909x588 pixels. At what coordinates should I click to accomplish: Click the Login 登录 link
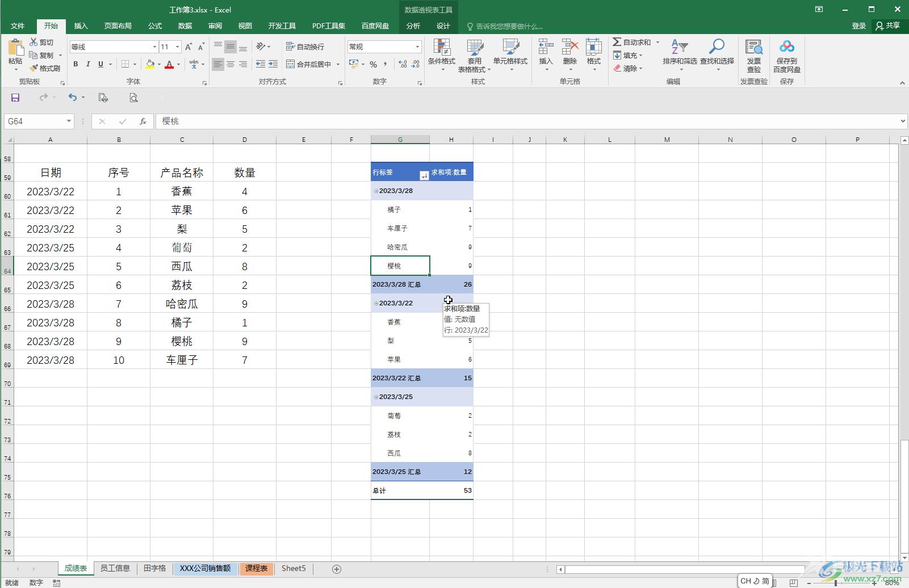(858, 26)
